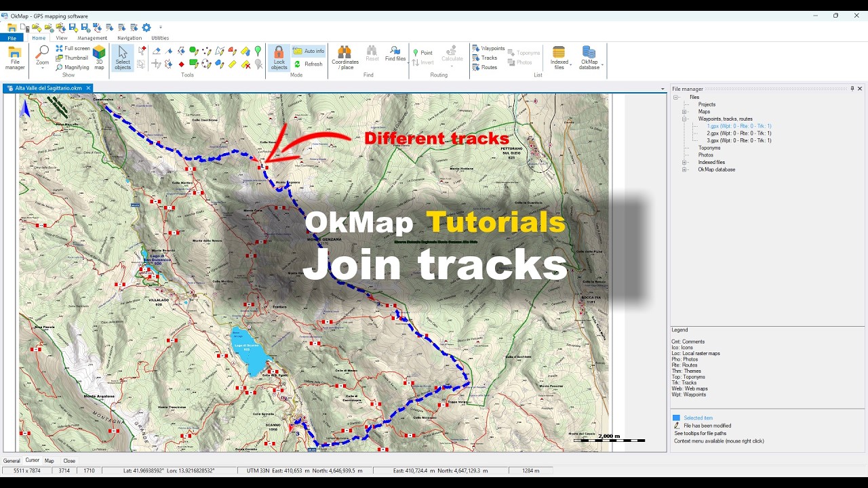The height and width of the screenshot is (488, 868).
Task: Select the Cursor status tab
Action: (33, 460)
